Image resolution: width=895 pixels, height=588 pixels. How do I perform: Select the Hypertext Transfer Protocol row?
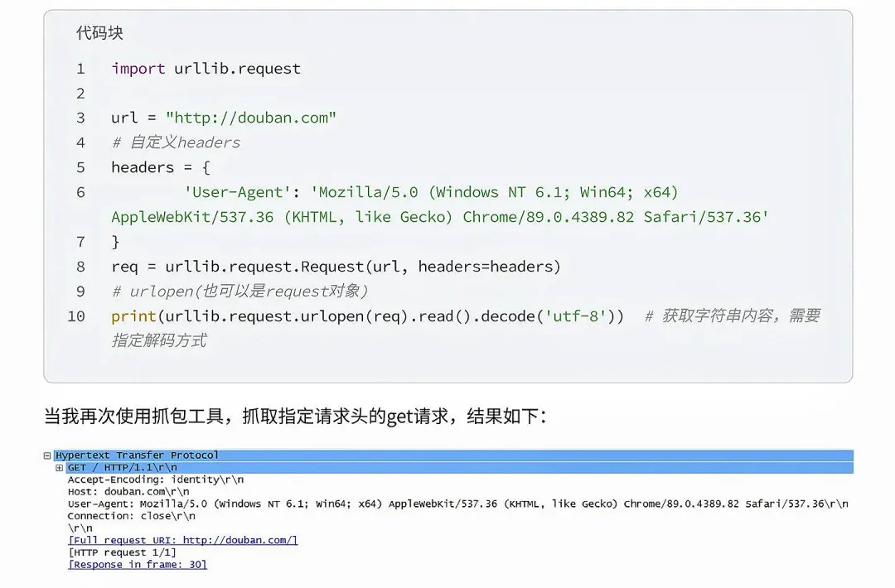(x=454, y=455)
